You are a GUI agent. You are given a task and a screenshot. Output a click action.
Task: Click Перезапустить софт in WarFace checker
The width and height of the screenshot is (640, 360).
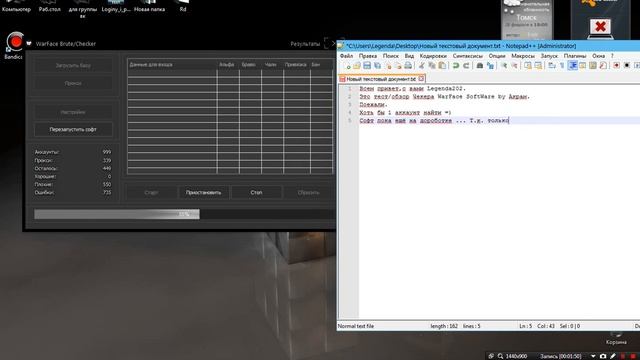pyautogui.click(x=73, y=129)
